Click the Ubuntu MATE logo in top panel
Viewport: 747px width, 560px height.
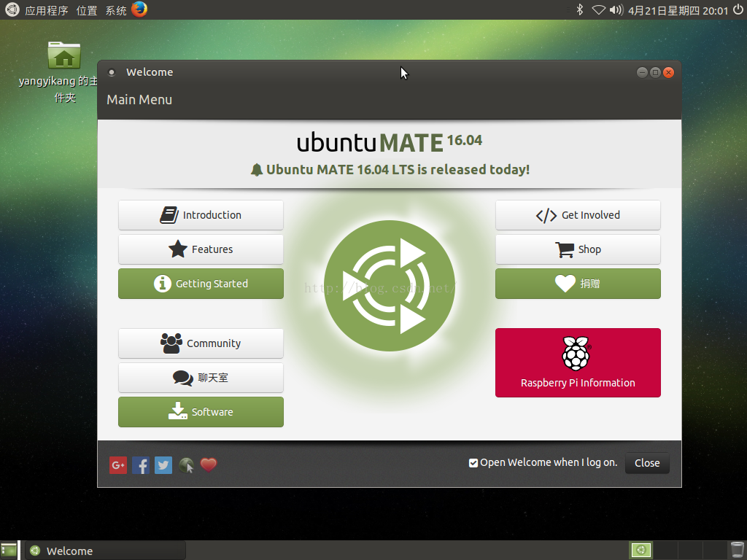(x=12, y=9)
